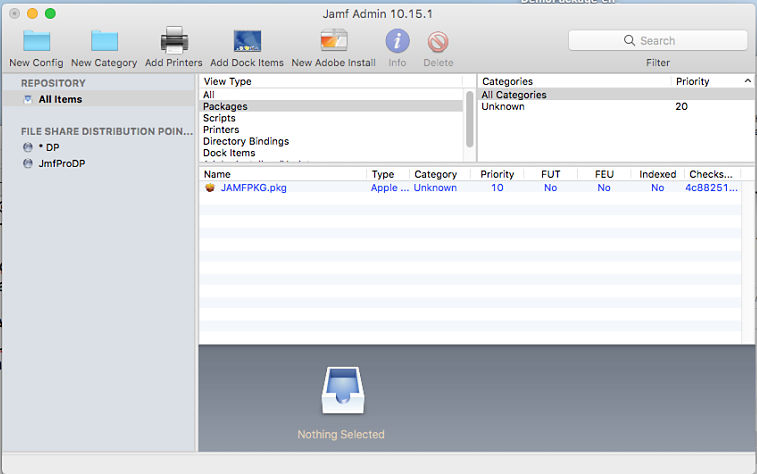Click the JAMFPKG.pkg package icon
Screen dimensions: 757x474
(x=210, y=188)
